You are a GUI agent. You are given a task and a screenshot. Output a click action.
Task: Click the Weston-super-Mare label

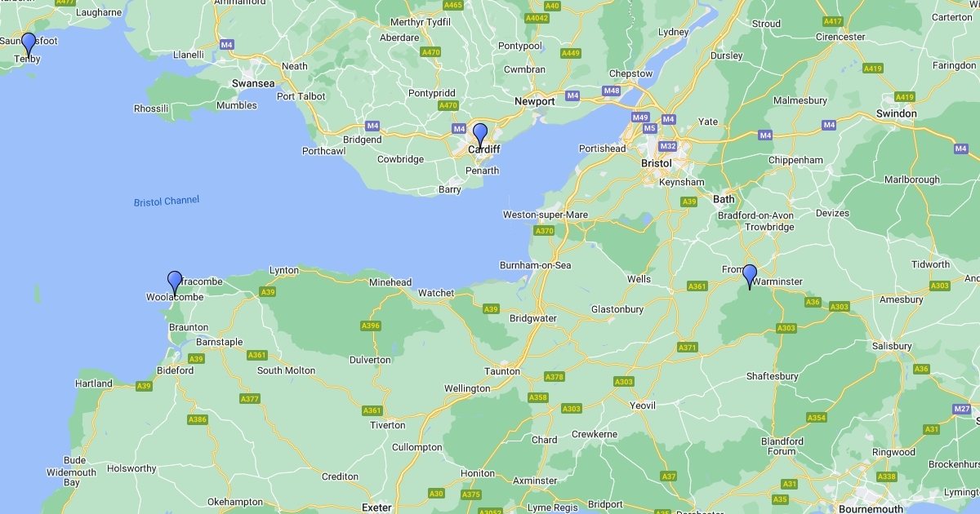point(546,215)
